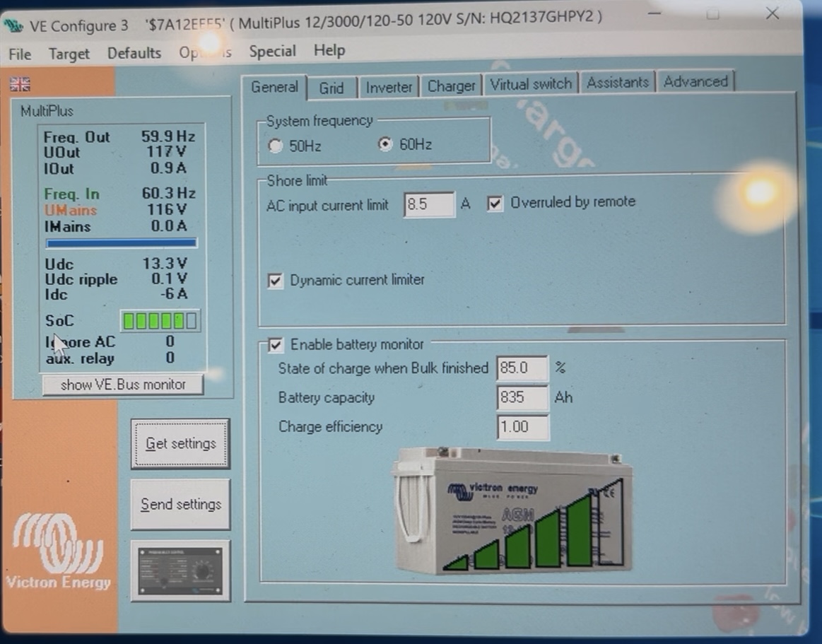Viewport: 822px width, 644px height.
Task: Switch to the Advanced tab
Action: 695,81
